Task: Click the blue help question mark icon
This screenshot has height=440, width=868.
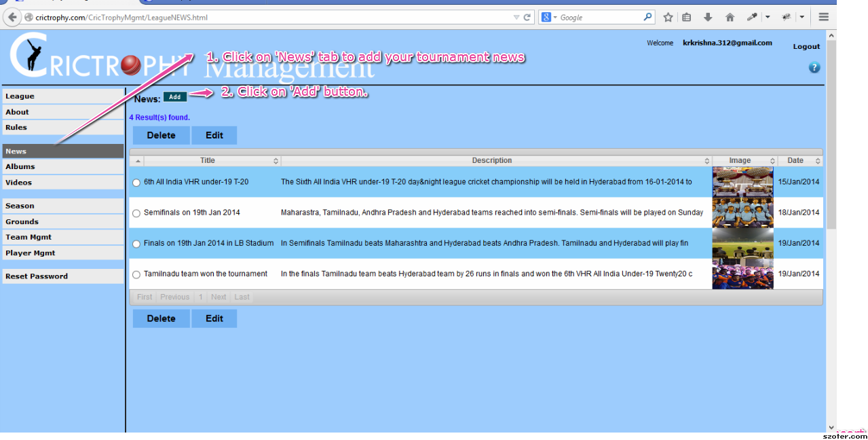Action: coord(814,67)
